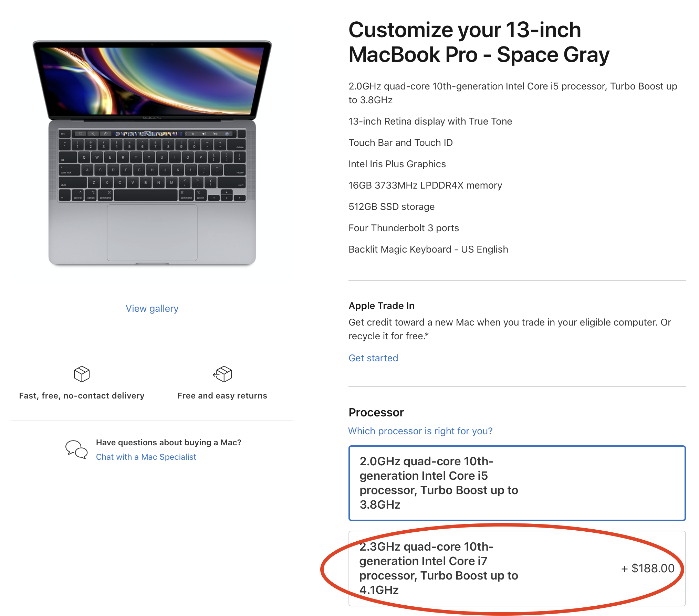Open the View gallery link
Image resolution: width=699 pixels, height=616 pixels.
(x=152, y=308)
